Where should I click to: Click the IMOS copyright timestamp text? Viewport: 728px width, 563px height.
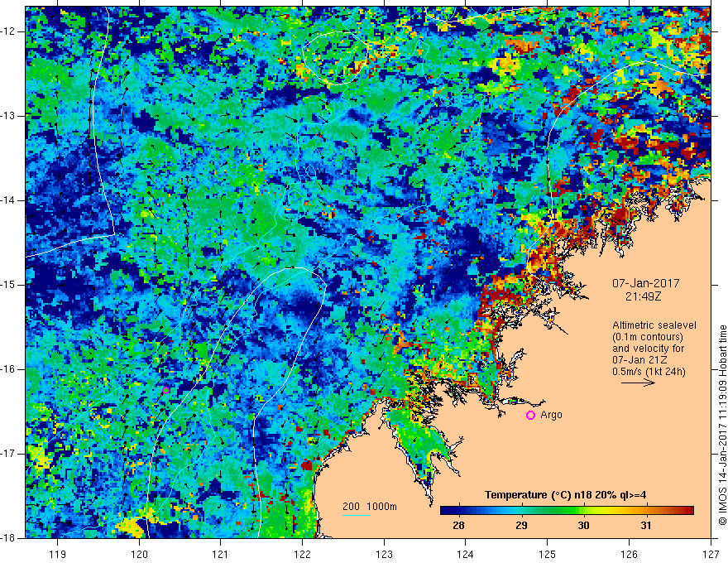pos(722,425)
